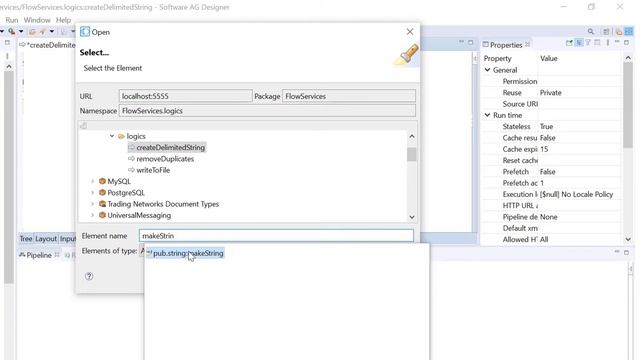Expand the PostgreSQL package node
Viewport: 640px width, 360px height.
[x=93, y=193]
